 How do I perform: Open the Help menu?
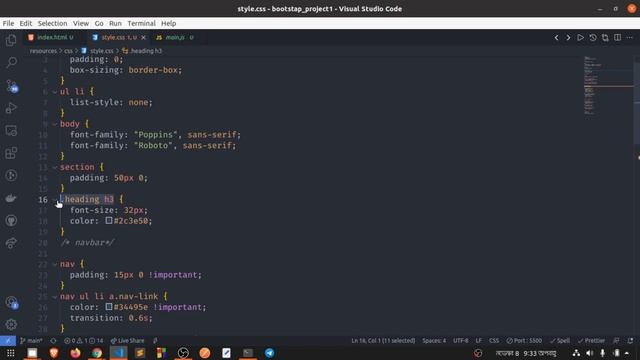(168, 23)
